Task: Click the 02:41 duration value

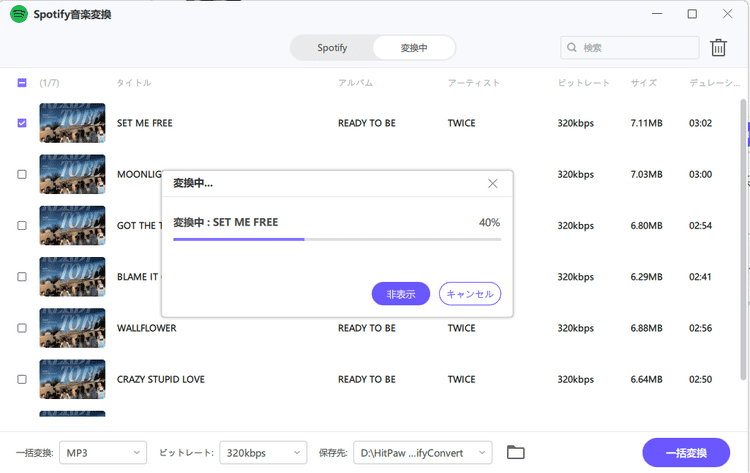Action: (700, 276)
